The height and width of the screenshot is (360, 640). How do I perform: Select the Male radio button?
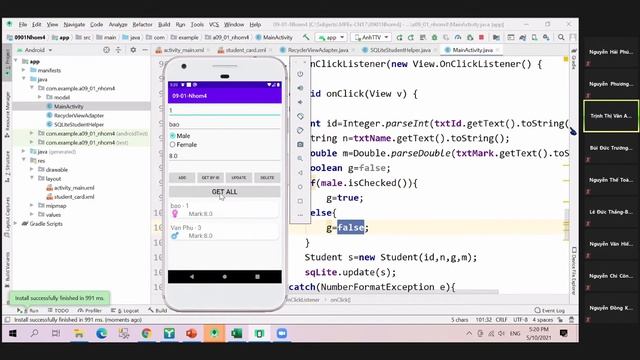pyautogui.click(x=172, y=136)
